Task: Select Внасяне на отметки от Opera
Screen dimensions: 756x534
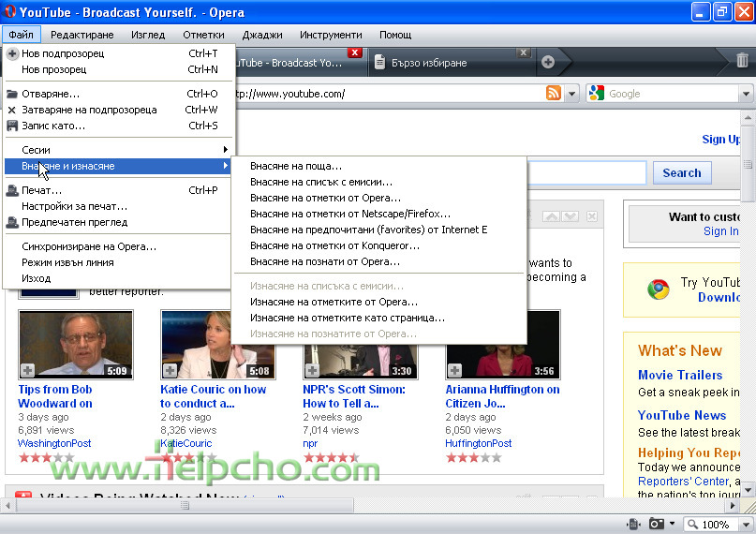Action: pyautogui.click(x=325, y=198)
